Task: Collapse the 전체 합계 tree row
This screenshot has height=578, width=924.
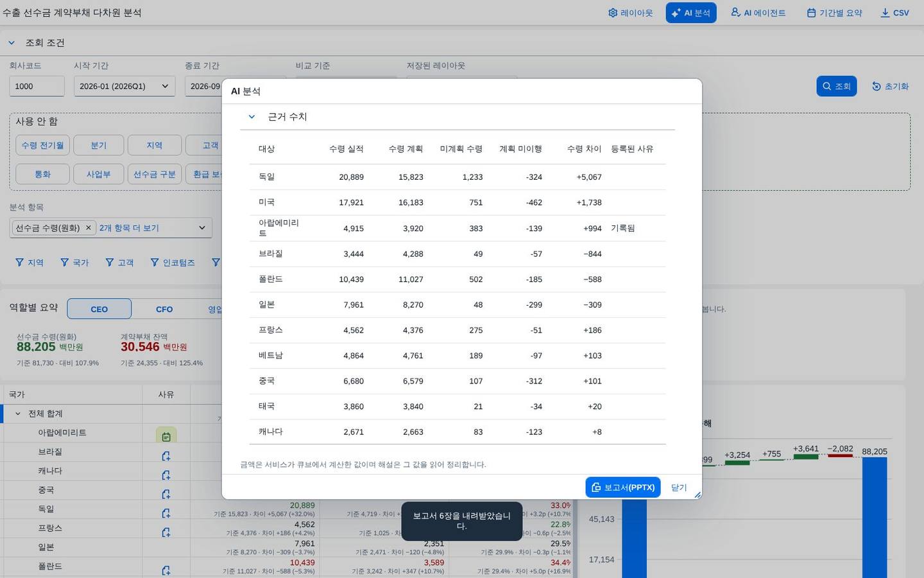Action: (18, 414)
